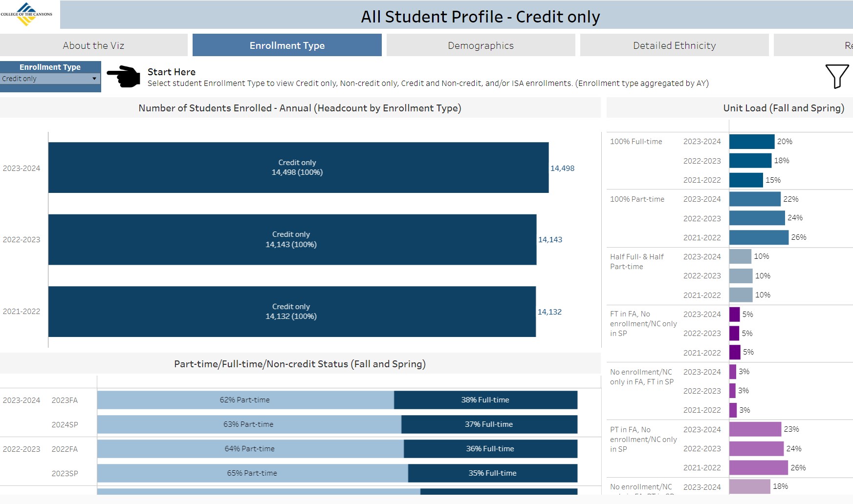Click the All Student Profile - Credit only heading

tap(481, 17)
